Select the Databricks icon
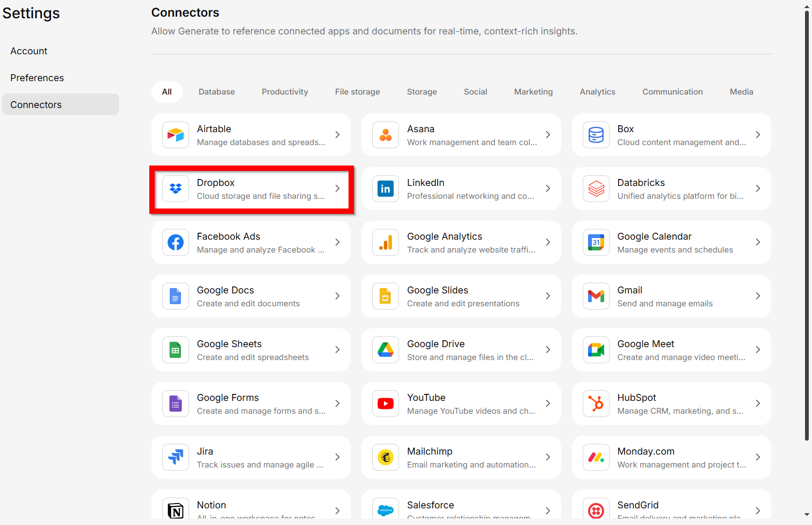The image size is (812, 525). [x=596, y=189]
